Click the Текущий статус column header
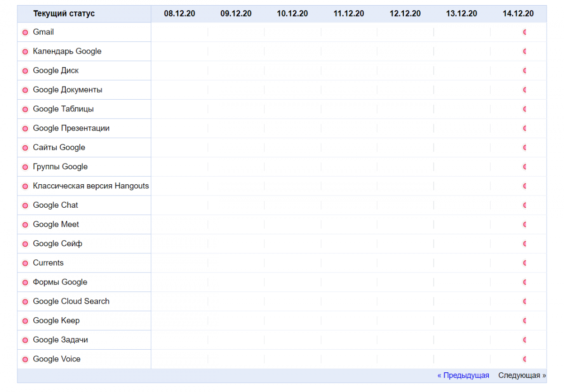 64,14
